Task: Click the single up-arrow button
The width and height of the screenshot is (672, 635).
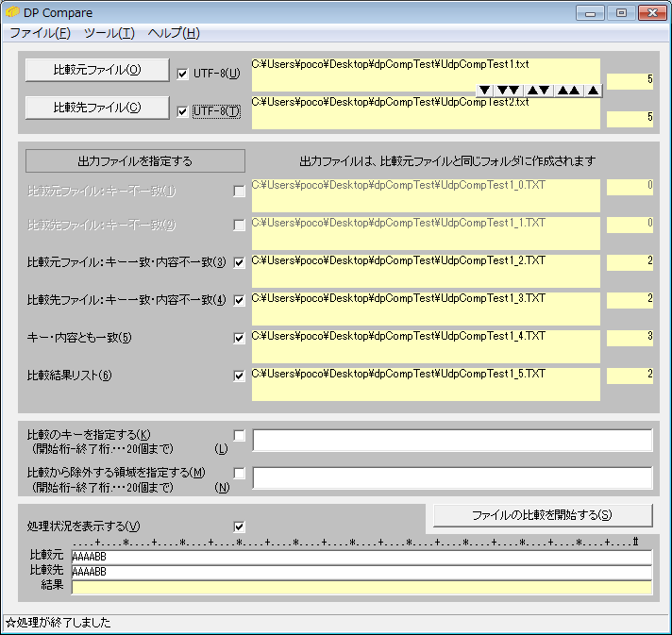Action: click(593, 91)
